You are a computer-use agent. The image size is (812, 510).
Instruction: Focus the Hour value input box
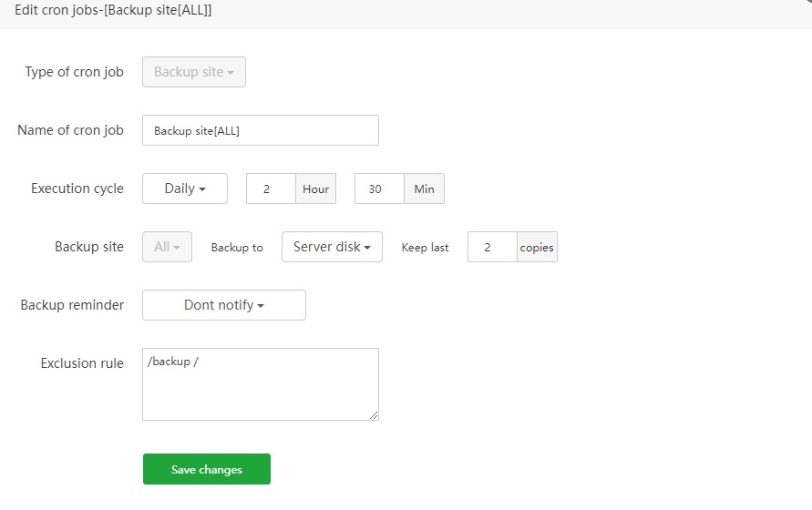click(x=271, y=189)
